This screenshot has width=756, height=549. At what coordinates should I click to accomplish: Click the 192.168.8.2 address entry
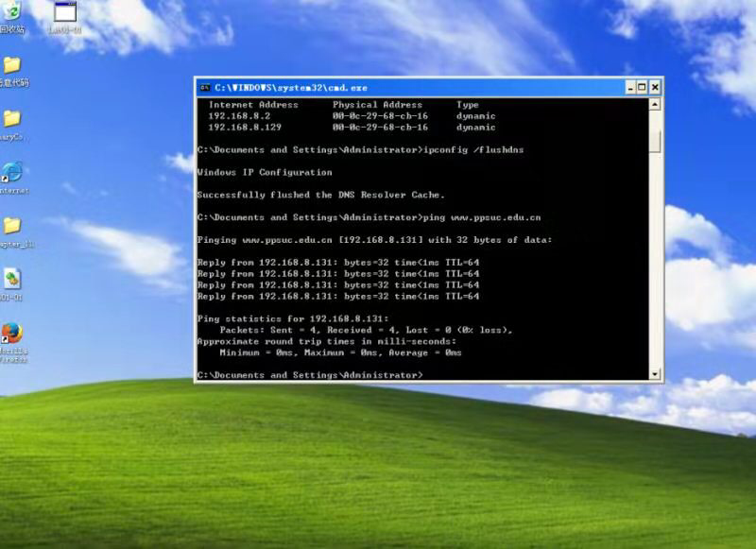[x=239, y=115]
